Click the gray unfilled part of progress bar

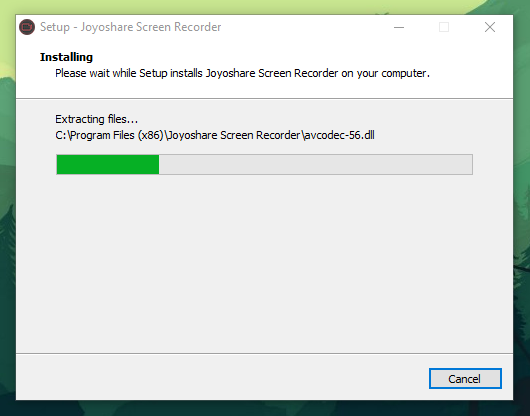click(x=316, y=165)
